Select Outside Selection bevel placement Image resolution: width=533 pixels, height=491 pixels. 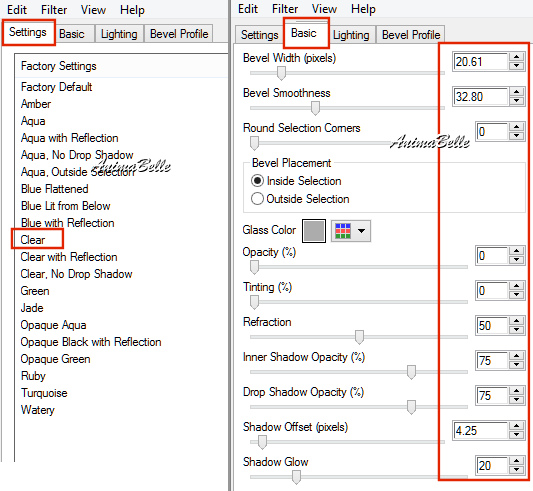click(x=300, y=199)
